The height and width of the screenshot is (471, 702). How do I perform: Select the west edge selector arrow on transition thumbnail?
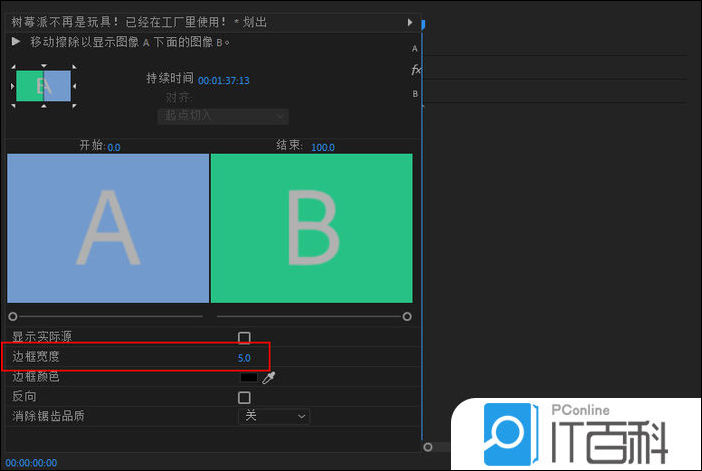coord(13,86)
